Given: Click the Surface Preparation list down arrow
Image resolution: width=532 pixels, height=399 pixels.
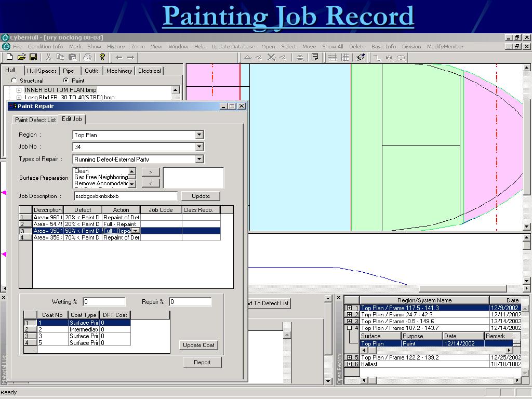Looking at the screenshot, I should click(x=132, y=184).
